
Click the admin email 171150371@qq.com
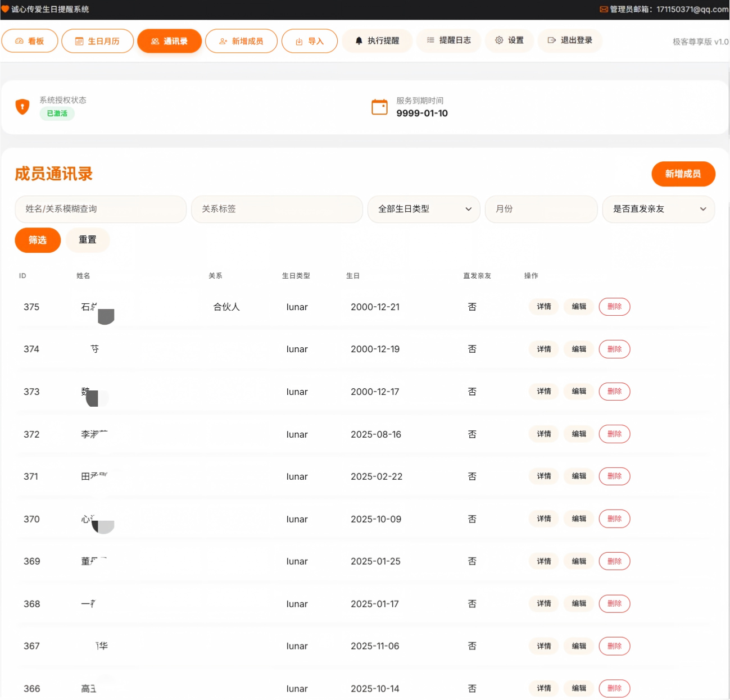pyautogui.click(x=693, y=9)
